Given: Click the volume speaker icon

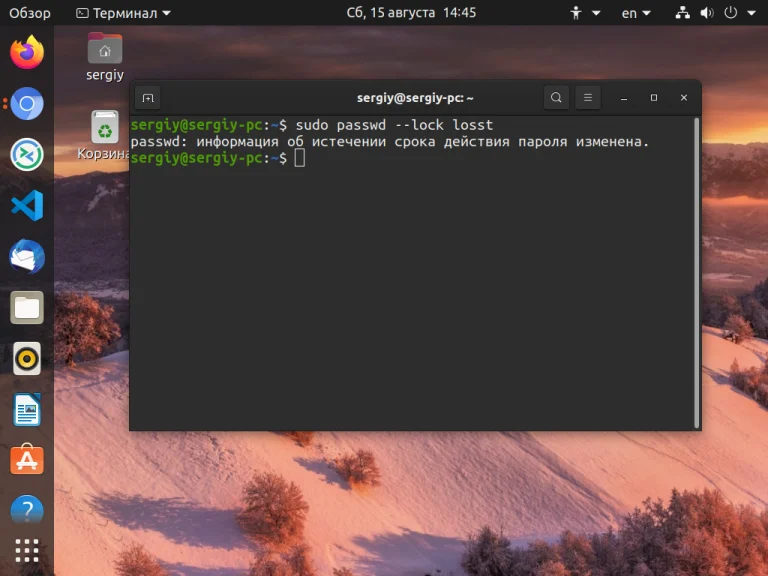Looking at the screenshot, I should 706,13.
